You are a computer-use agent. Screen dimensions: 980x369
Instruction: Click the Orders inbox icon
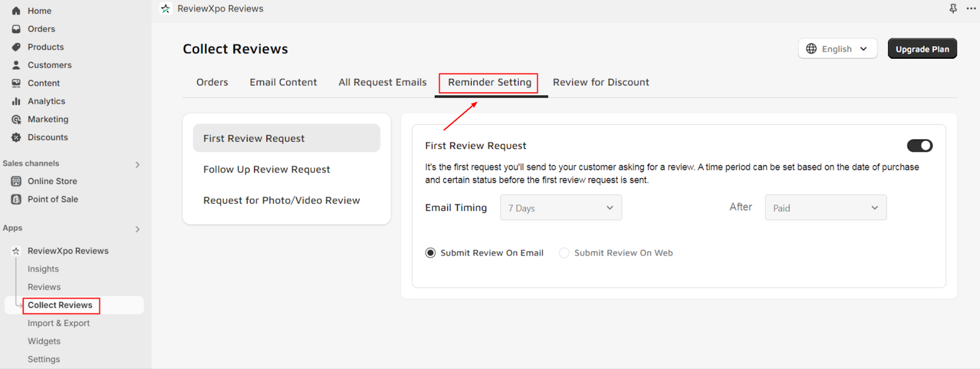pos(17,29)
